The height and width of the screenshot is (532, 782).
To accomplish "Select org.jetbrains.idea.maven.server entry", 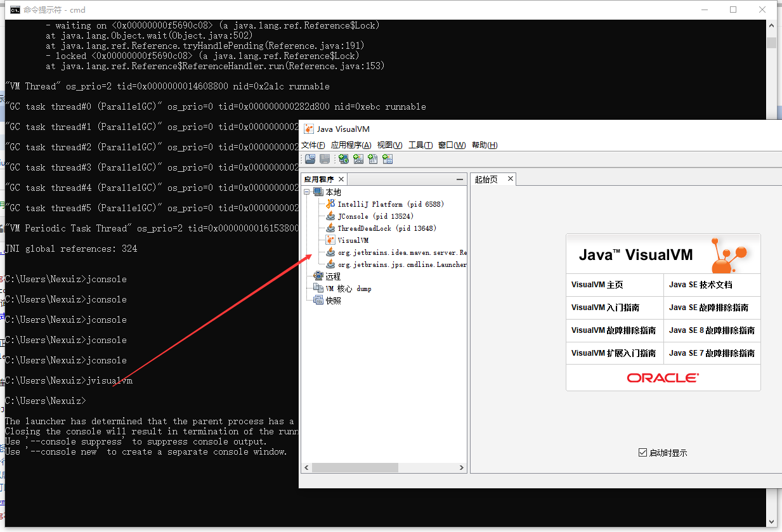I will coord(402,252).
